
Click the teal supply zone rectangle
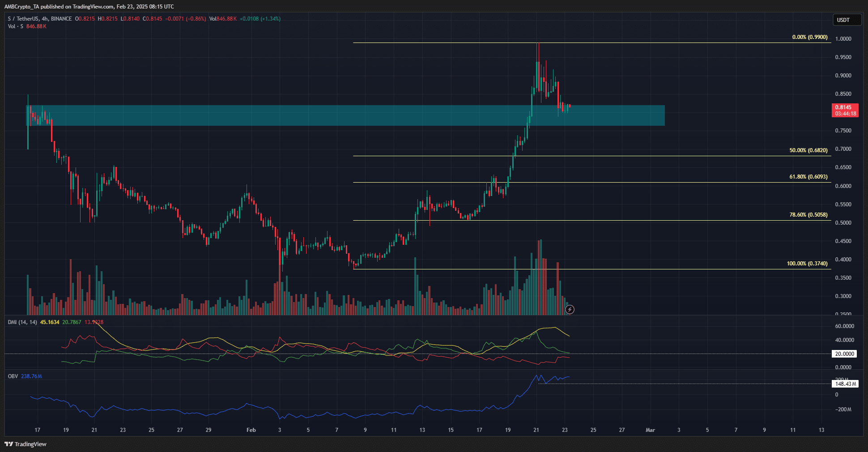tap(345, 115)
